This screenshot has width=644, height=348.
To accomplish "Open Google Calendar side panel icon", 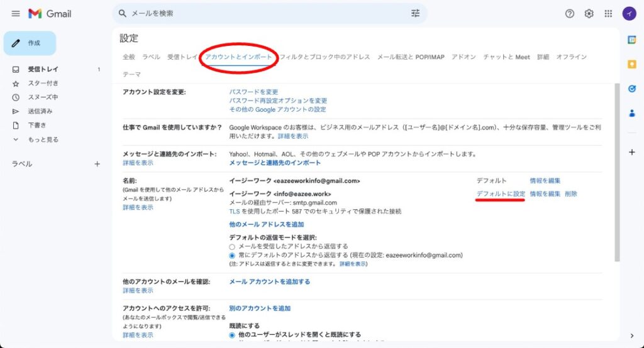I will (631, 40).
